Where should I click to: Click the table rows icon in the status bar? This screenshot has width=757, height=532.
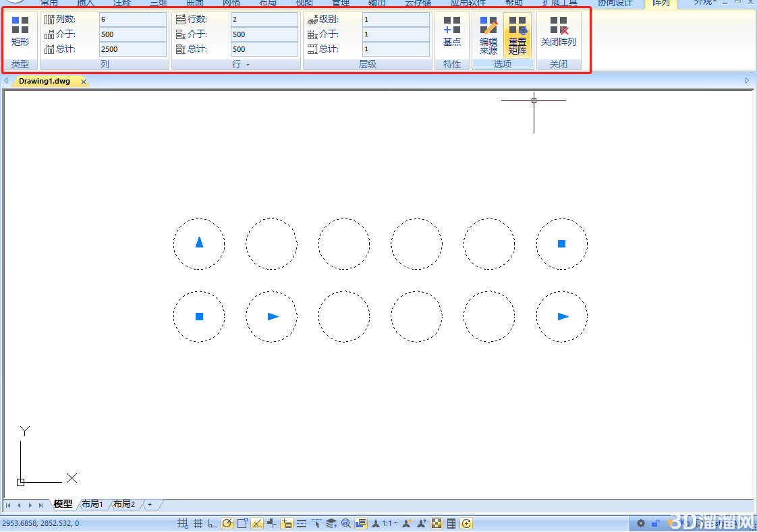(451, 523)
